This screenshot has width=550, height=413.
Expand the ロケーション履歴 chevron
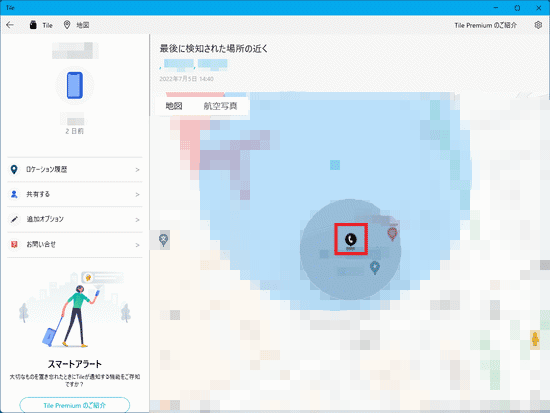pos(138,170)
